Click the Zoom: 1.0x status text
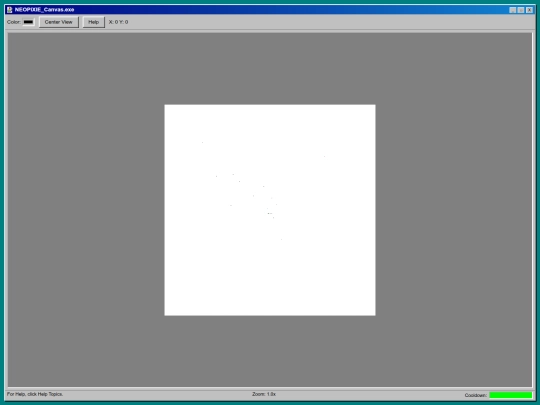This screenshot has width=540, height=405. [x=264, y=394]
